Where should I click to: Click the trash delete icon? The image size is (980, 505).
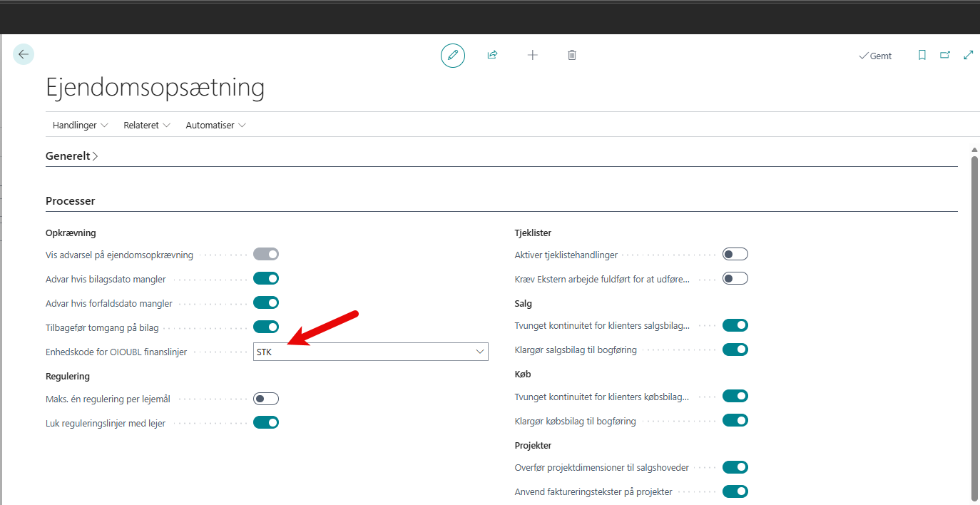point(572,55)
